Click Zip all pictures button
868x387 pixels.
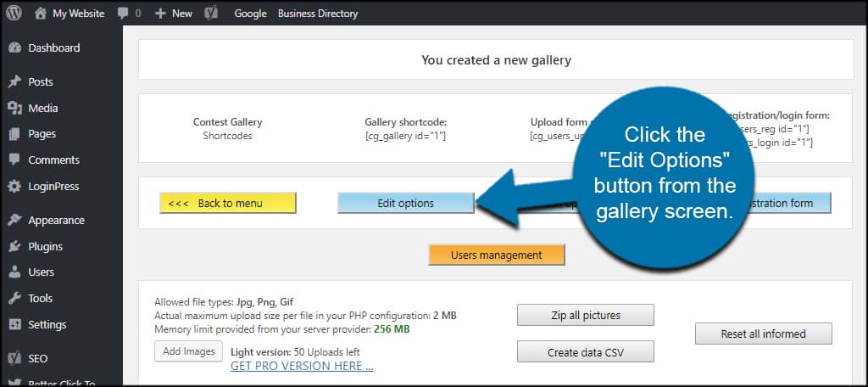[585, 315]
